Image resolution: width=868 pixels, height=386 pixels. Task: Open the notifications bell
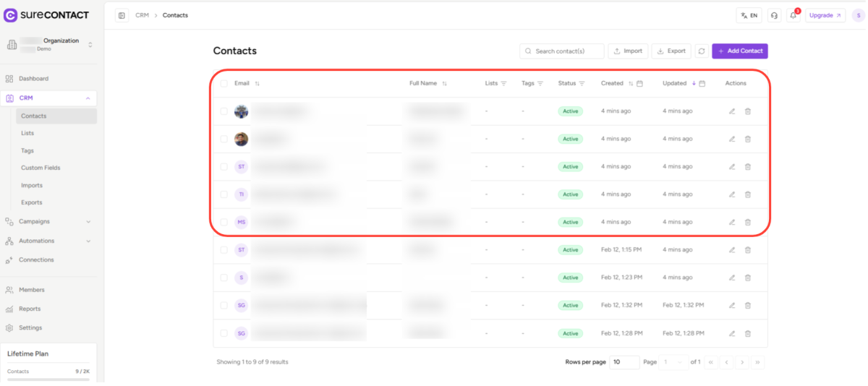click(793, 15)
